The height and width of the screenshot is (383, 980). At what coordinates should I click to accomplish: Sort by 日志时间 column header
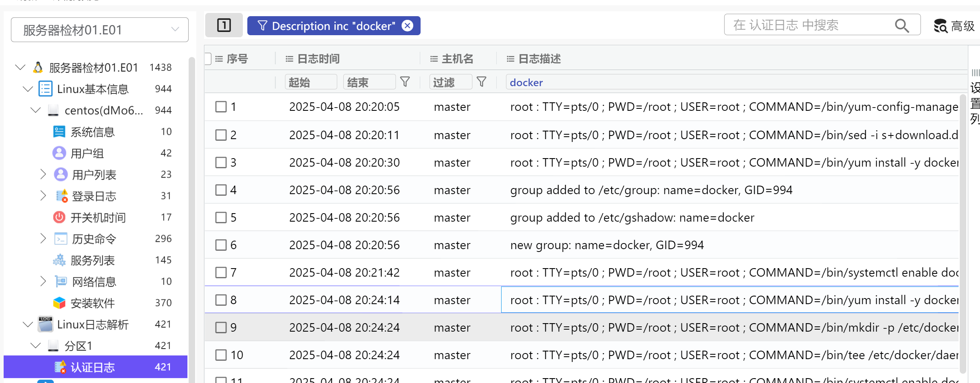(318, 59)
